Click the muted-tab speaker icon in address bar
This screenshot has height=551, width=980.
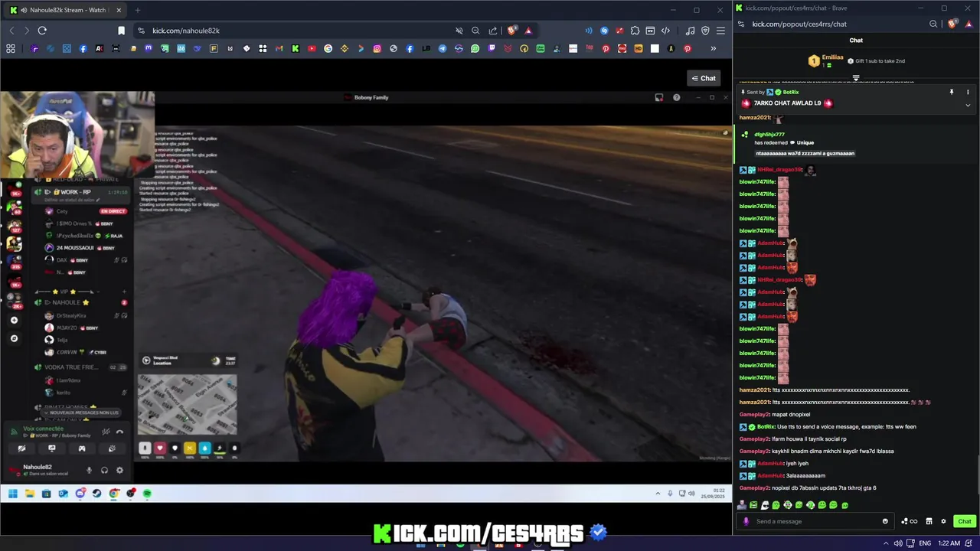click(459, 31)
